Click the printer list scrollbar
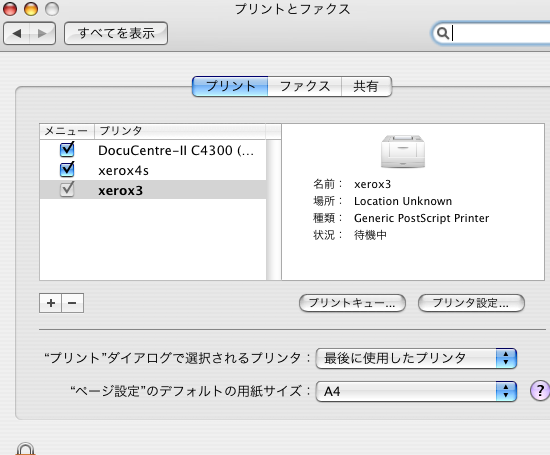This screenshot has width=550, height=455. click(274, 210)
